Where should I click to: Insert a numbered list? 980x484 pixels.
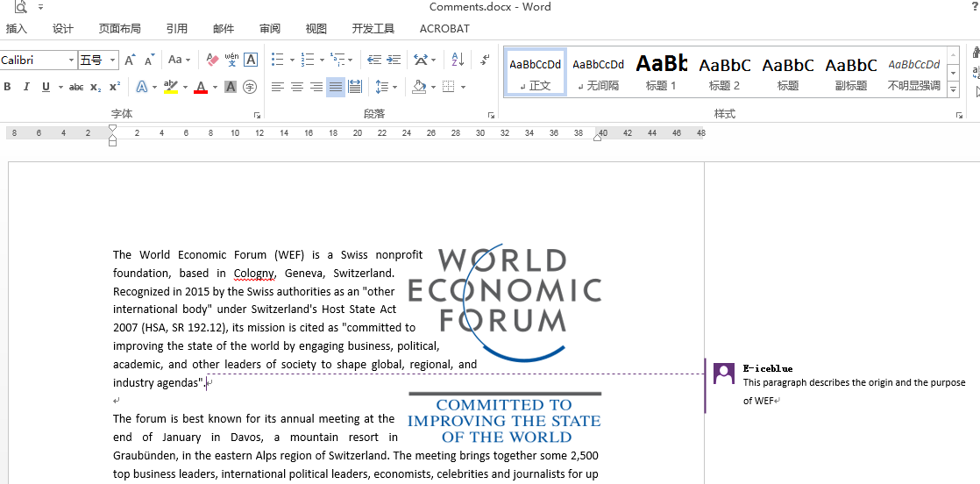tap(308, 60)
